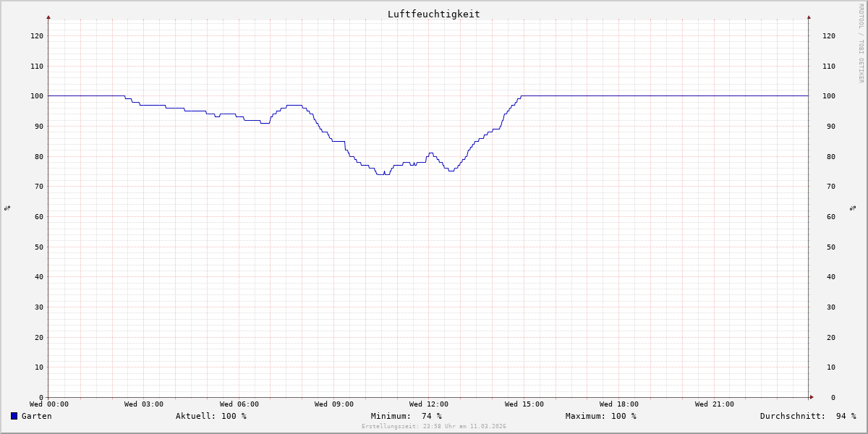Click the Wed 03:00 time axis label
Image resolution: width=868 pixels, height=434 pixels.
click(x=144, y=404)
